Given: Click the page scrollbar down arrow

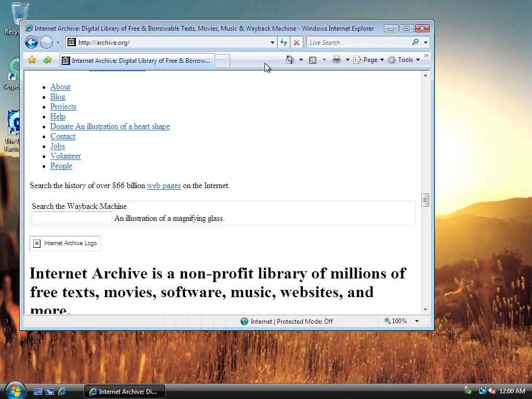Looking at the screenshot, I should pyautogui.click(x=425, y=310).
